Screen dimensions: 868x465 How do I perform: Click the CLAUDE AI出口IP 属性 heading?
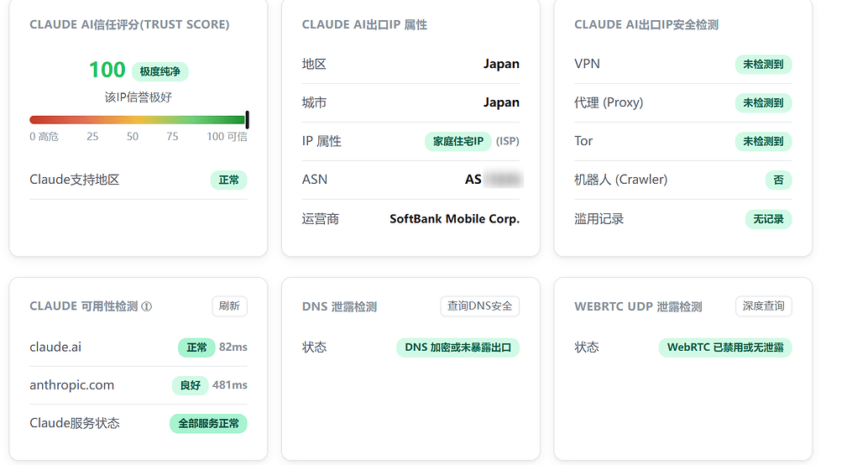[x=364, y=24]
